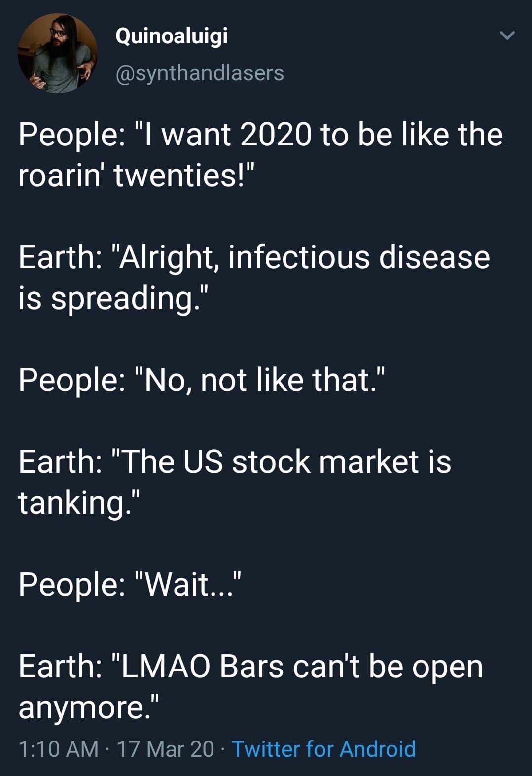Click the word "tanking" in the tweet
Viewport: 532px width, 776px height.
(71, 503)
